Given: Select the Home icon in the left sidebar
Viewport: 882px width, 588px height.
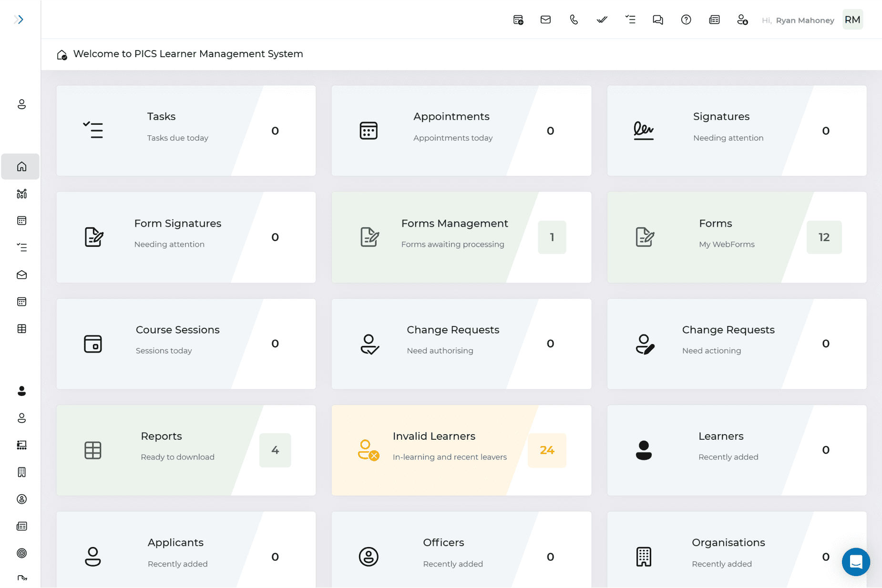Looking at the screenshot, I should click(x=21, y=167).
